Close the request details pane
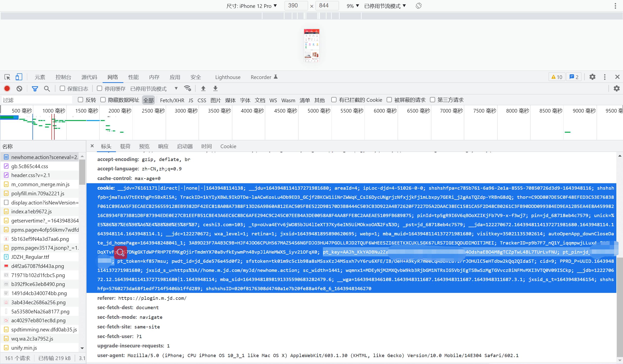 [92, 146]
